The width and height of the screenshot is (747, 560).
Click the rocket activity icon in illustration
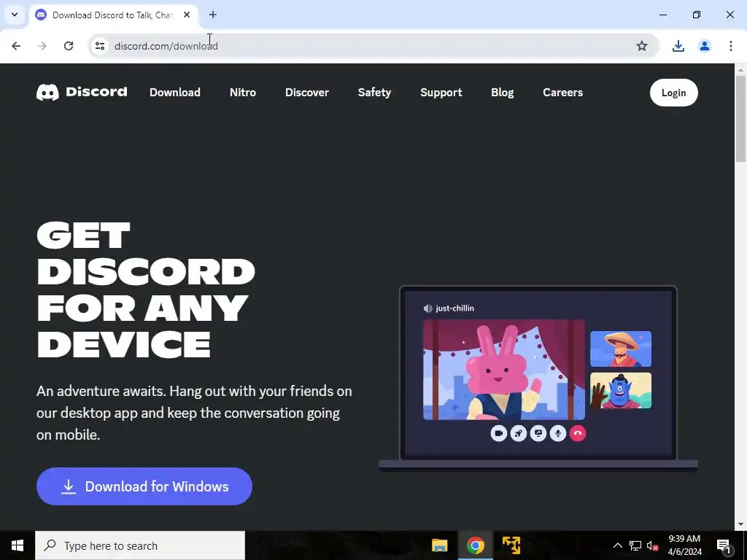pos(519,433)
